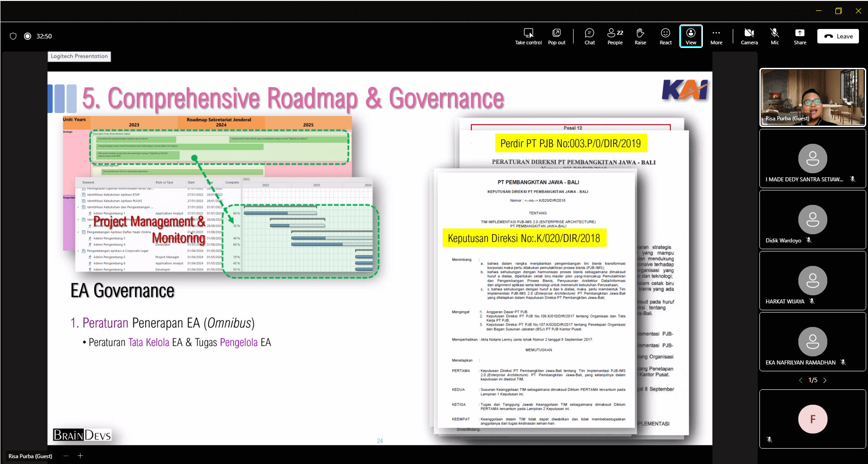Share your screen content
868x464 pixels.
[800, 36]
